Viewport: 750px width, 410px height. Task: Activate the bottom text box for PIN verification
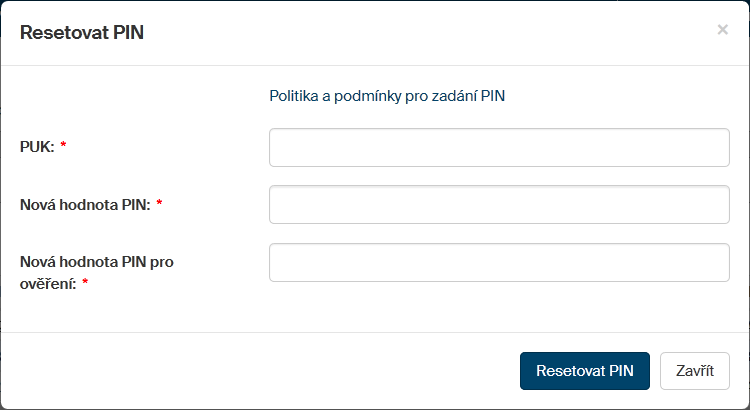pyautogui.click(x=499, y=263)
